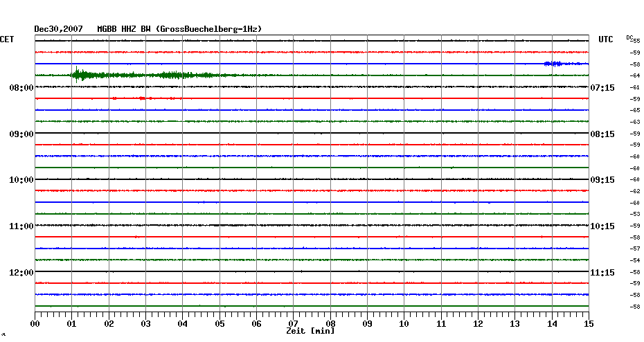Click the blue seismic event near minute 14

[x=555, y=64]
